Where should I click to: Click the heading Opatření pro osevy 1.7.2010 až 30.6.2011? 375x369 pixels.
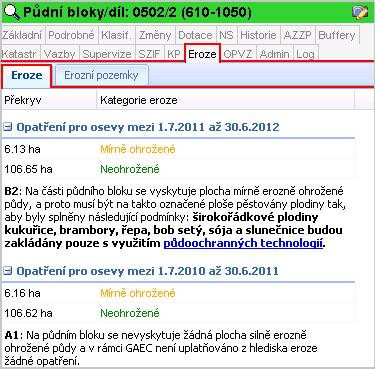coord(148,271)
